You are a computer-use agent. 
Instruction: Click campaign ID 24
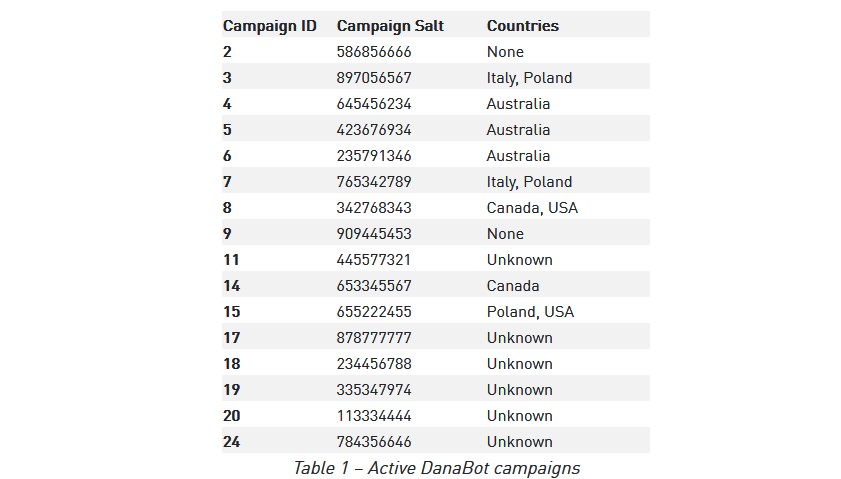(232, 442)
